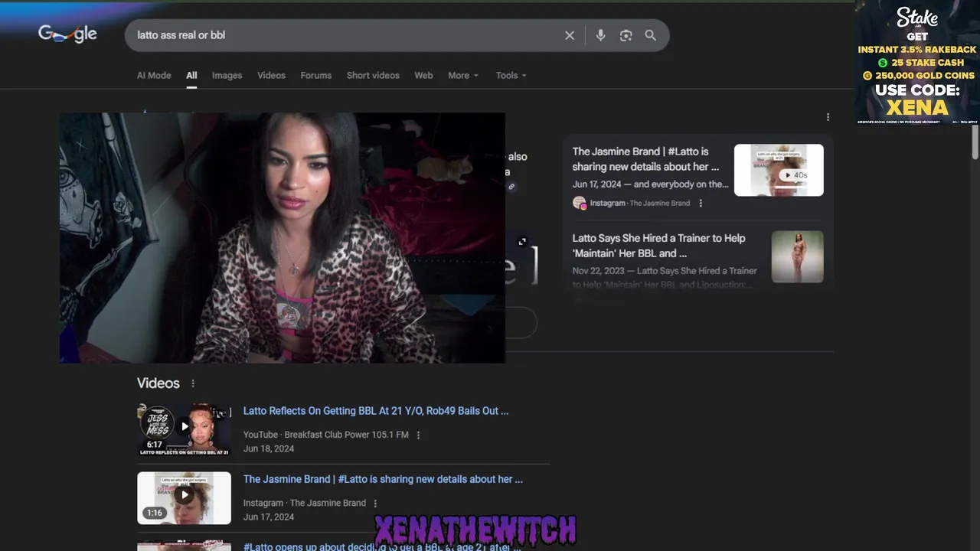Start voice search with the microphone icon

pyautogui.click(x=600, y=35)
